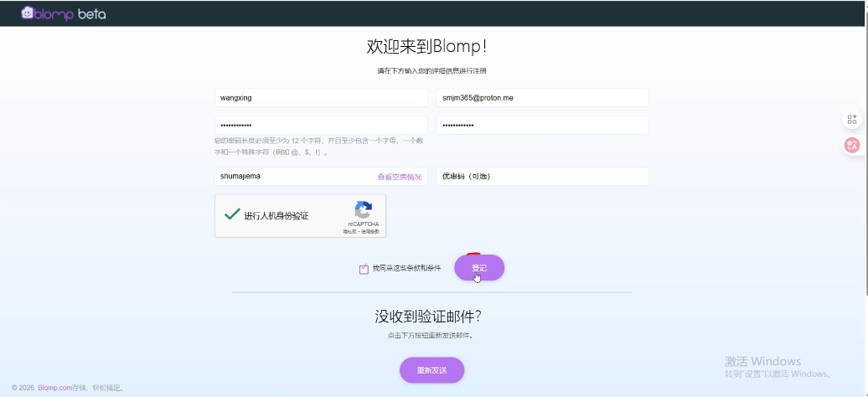
Task: Click the first password field
Action: pyautogui.click(x=321, y=126)
